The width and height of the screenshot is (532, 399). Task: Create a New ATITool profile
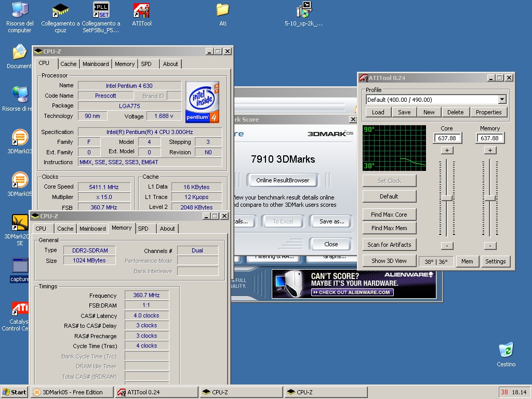429,112
